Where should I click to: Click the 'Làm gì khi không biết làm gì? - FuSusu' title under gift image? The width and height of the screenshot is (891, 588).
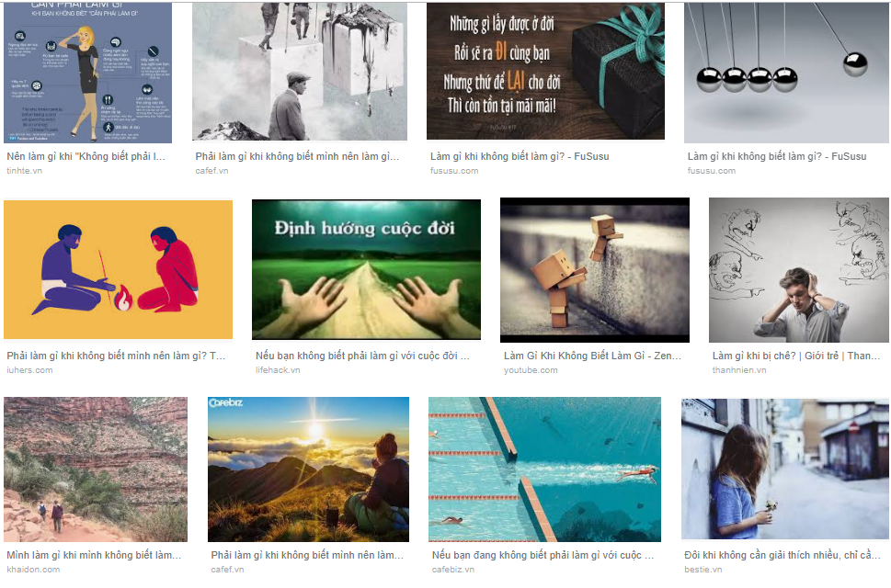[x=520, y=156]
